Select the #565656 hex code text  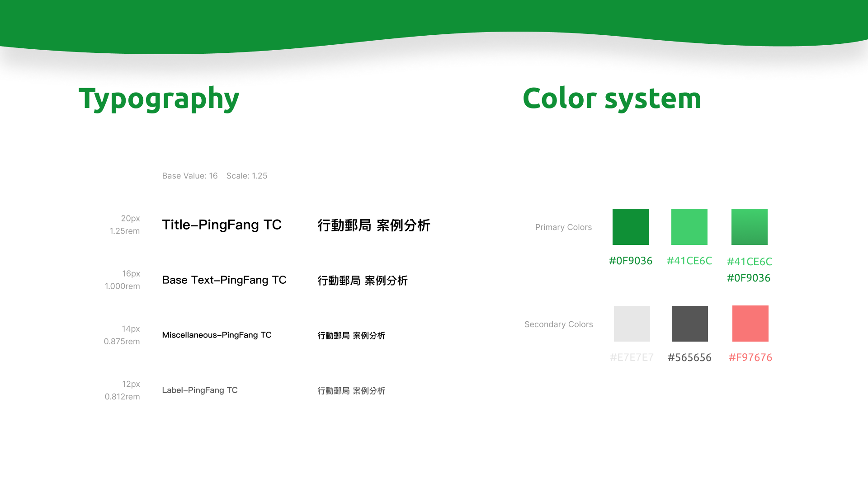coord(689,357)
